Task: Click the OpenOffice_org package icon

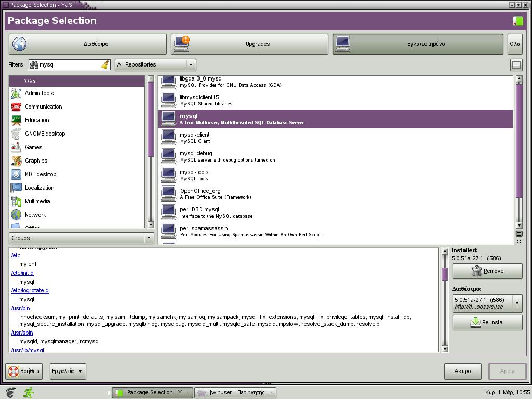Action: point(168,193)
